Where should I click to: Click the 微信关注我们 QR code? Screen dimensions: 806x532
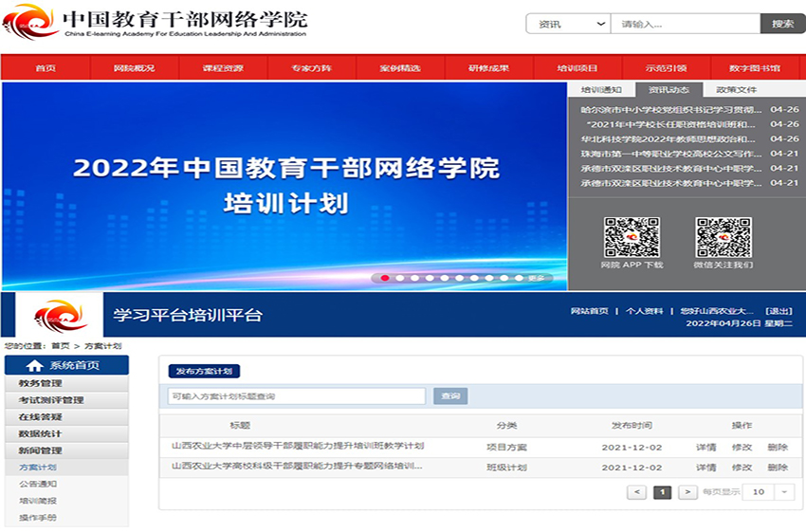[724, 237]
